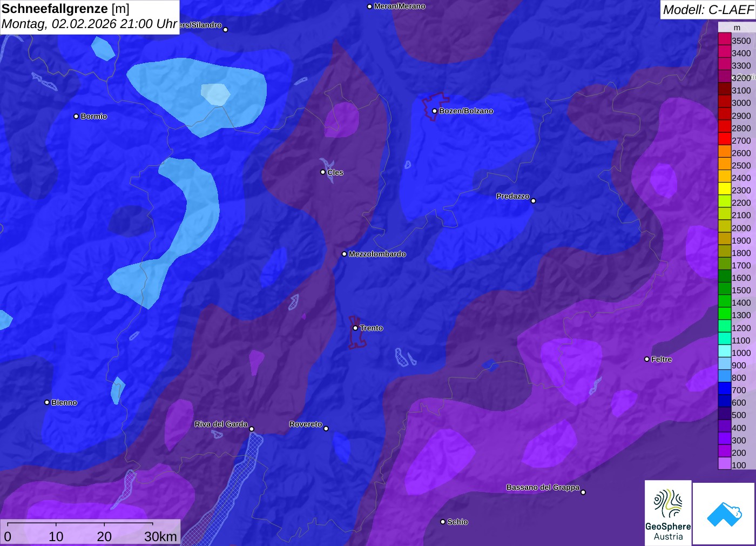The image size is (756, 546).
Task: Click the Bienno town marker dot
Action: 47,402
